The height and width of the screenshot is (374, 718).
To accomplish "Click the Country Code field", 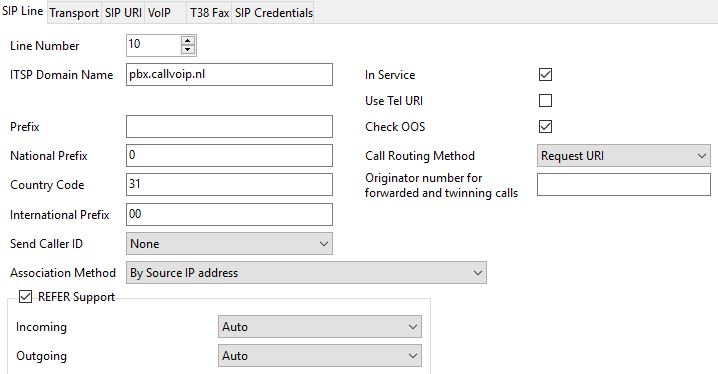I will pos(229,184).
